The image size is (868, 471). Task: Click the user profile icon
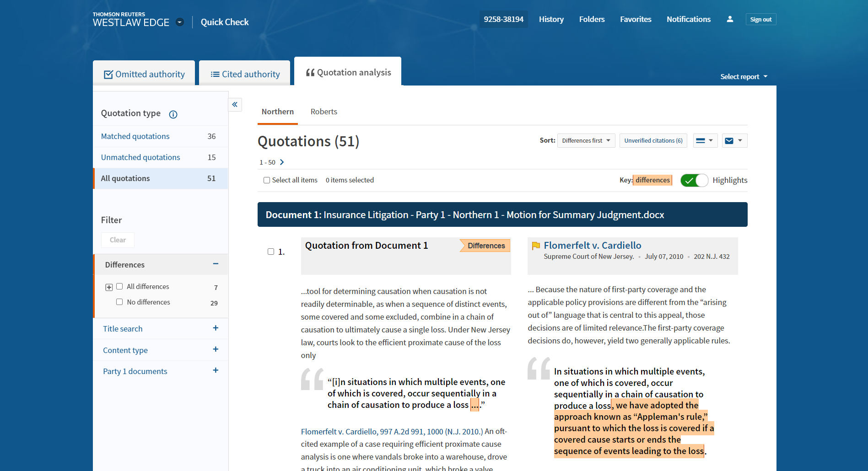[x=730, y=19]
